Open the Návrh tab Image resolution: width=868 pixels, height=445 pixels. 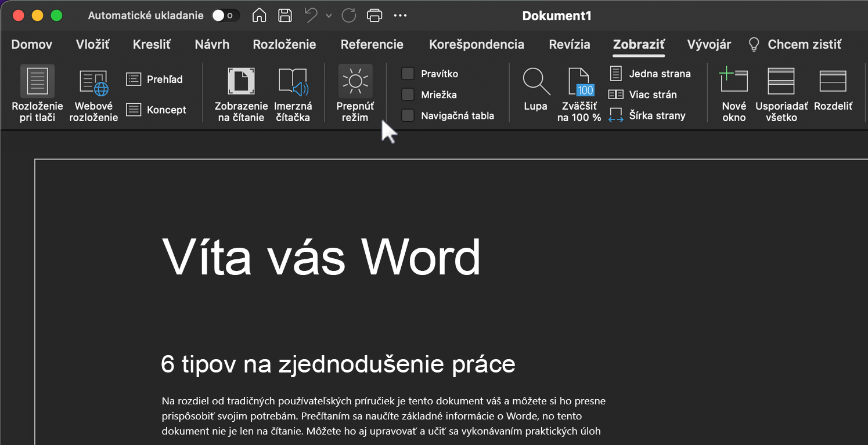tap(212, 45)
